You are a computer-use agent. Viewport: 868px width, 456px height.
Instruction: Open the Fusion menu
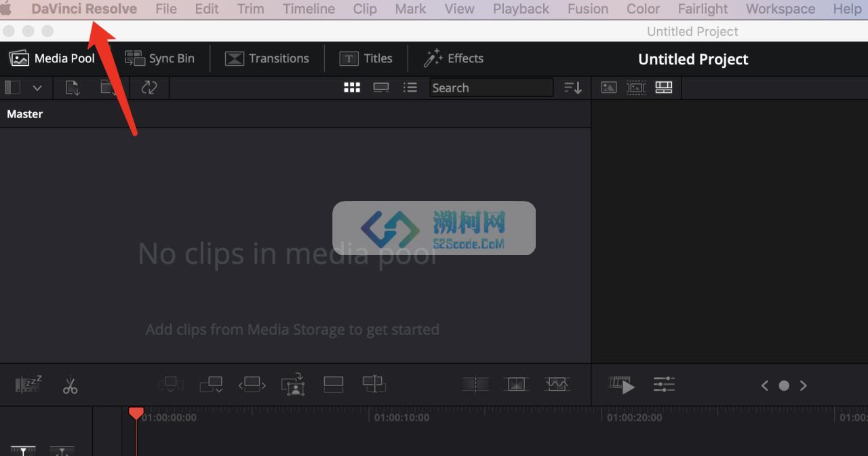coord(588,9)
